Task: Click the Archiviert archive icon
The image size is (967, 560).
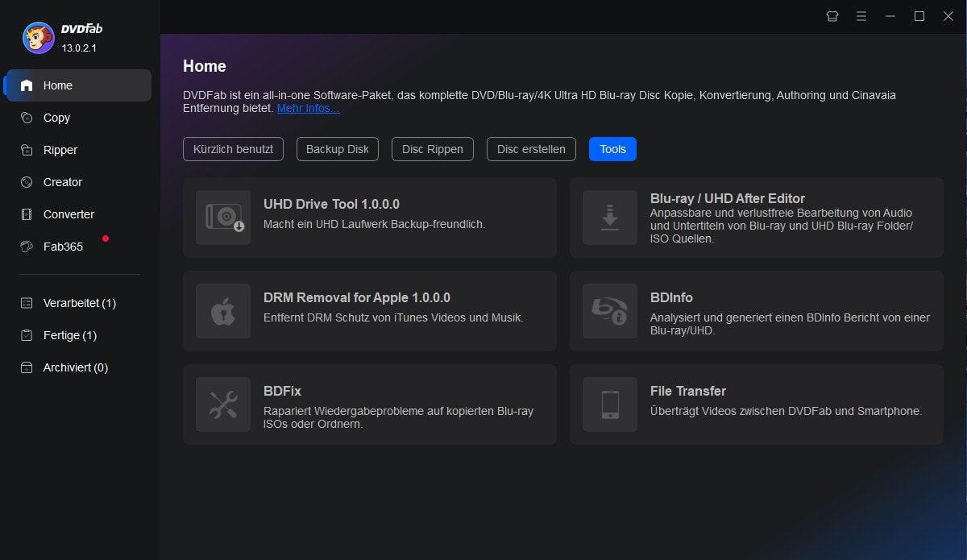Action: tap(27, 367)
